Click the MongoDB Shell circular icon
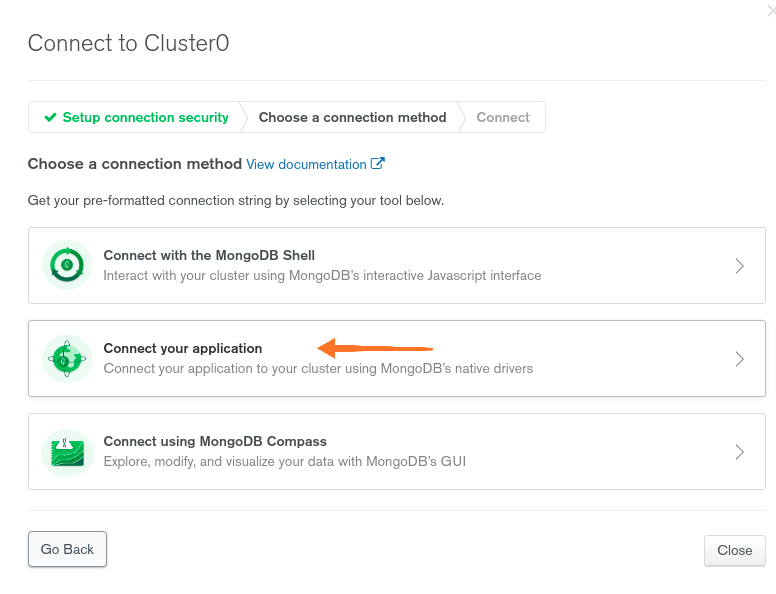 click(67, 265)
